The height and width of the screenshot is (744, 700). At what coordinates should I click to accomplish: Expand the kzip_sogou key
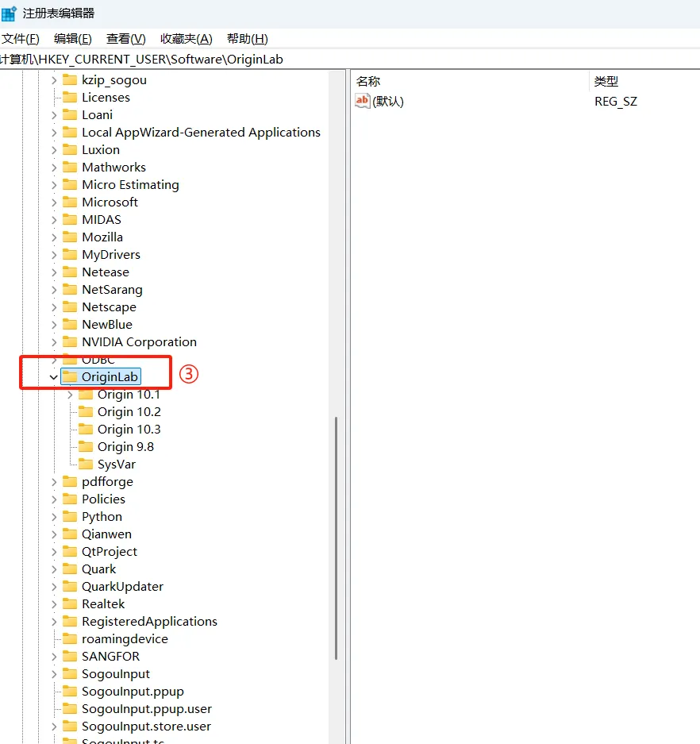point(54,80)
